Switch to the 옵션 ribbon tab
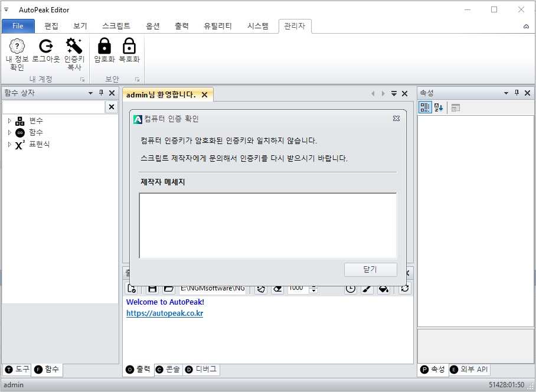Screen dimensions: 536x392 coord(153,26)
